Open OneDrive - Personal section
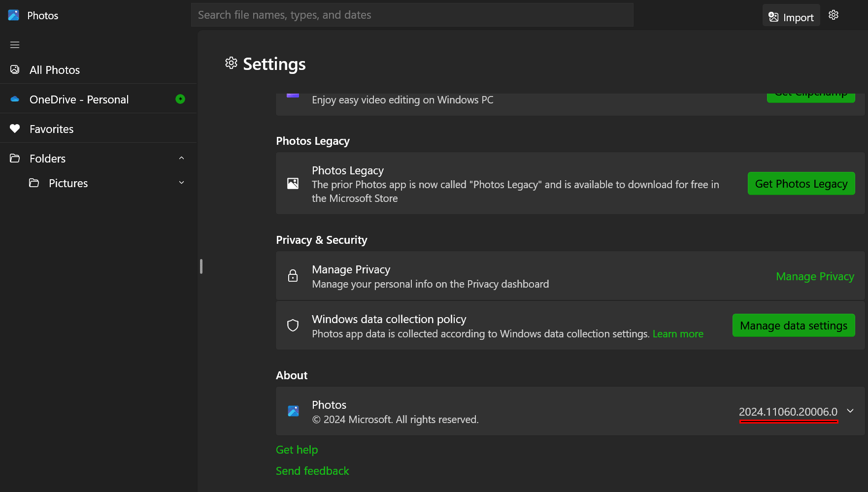The image size is (868, 492). tap(99, 99)
